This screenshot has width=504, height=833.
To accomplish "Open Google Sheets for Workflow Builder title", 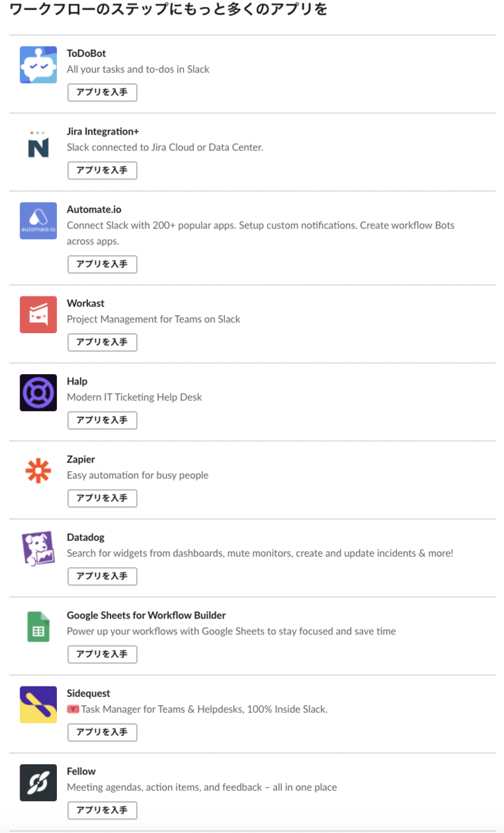I will [x=146, y=615].
